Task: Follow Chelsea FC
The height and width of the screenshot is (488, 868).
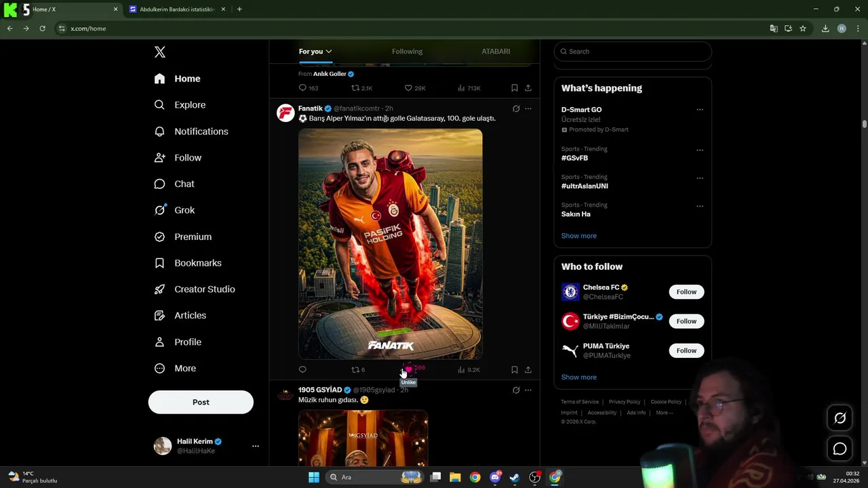Action: pyautogui.click(x=686, y=292)
